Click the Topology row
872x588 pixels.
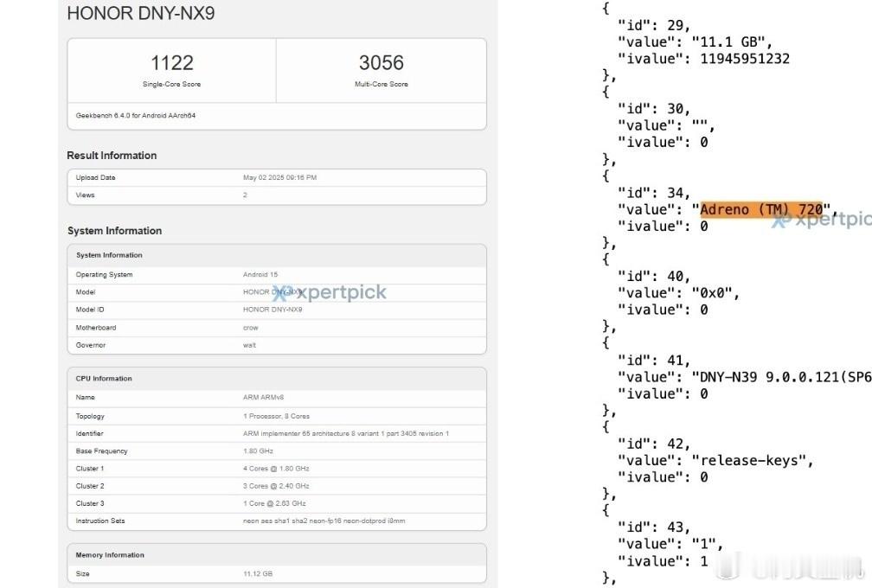[277, 416]
